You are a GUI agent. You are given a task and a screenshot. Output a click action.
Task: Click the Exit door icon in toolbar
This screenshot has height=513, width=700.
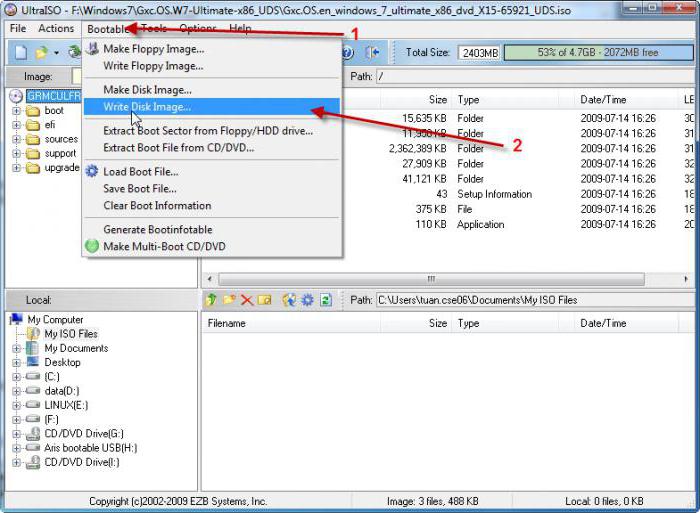(x=372, y=53)
